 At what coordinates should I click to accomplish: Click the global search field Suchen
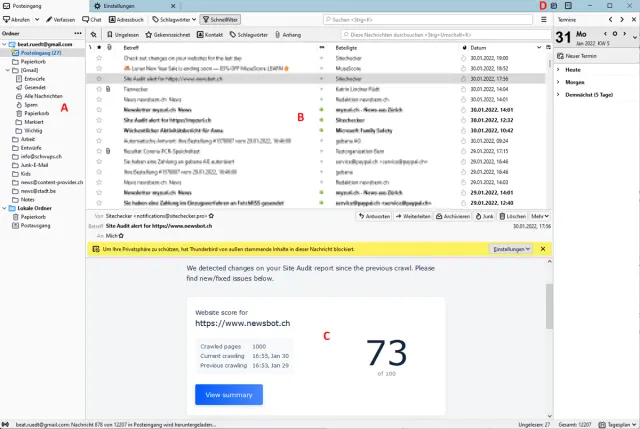[428, 20]
